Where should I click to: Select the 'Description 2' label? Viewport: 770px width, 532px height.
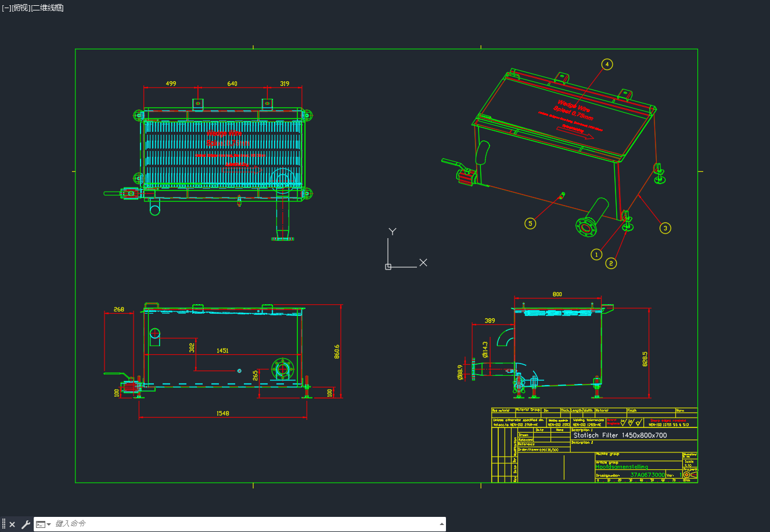pyautogui.click(x=582, y=443)
